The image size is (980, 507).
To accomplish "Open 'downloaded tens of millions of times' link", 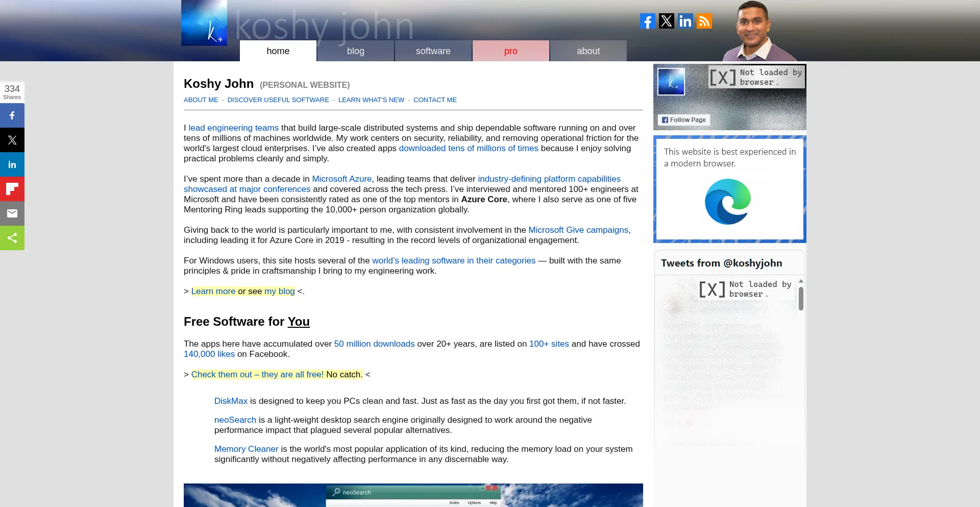I will pyautogui.click(x=469, y=149).
